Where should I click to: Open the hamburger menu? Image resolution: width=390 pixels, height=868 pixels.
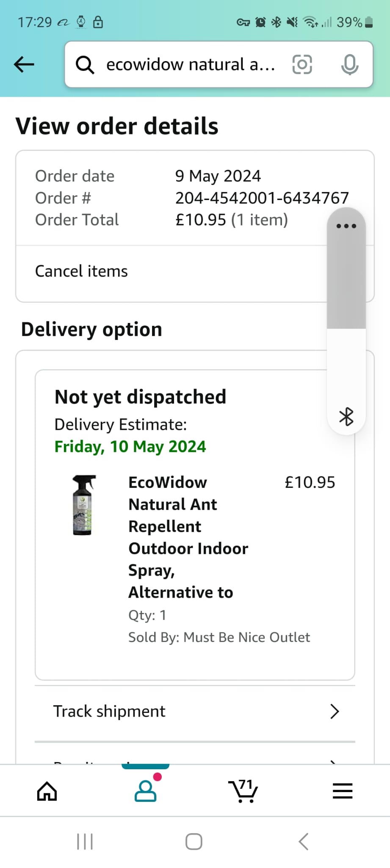click(x=343, y=791)
